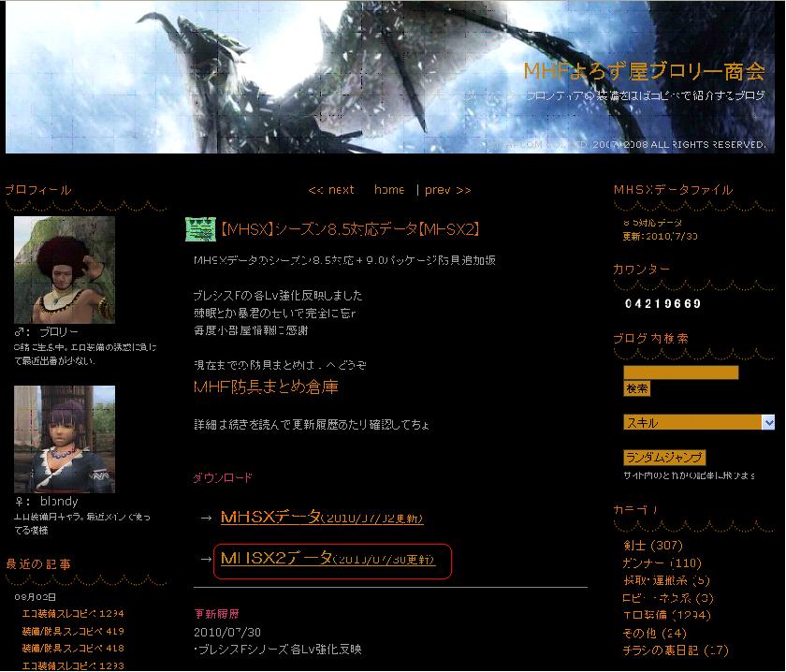Open recent post エコ装備スレコピペ 1234
Image resolution: width=786 pixels, height=672 pixels.
click(73, 613)
